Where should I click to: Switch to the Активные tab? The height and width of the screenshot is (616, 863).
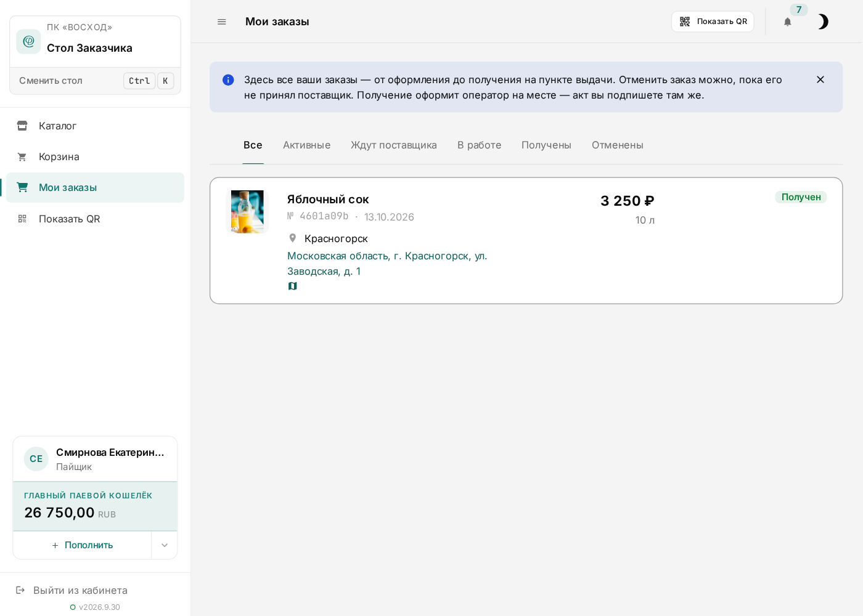[x=307, y=145]
